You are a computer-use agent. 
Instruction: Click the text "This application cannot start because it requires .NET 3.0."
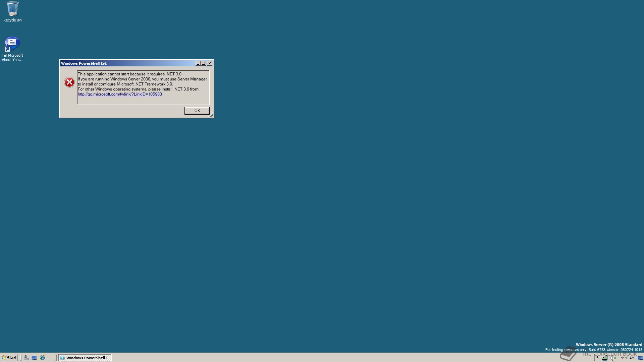coord(130,74)
